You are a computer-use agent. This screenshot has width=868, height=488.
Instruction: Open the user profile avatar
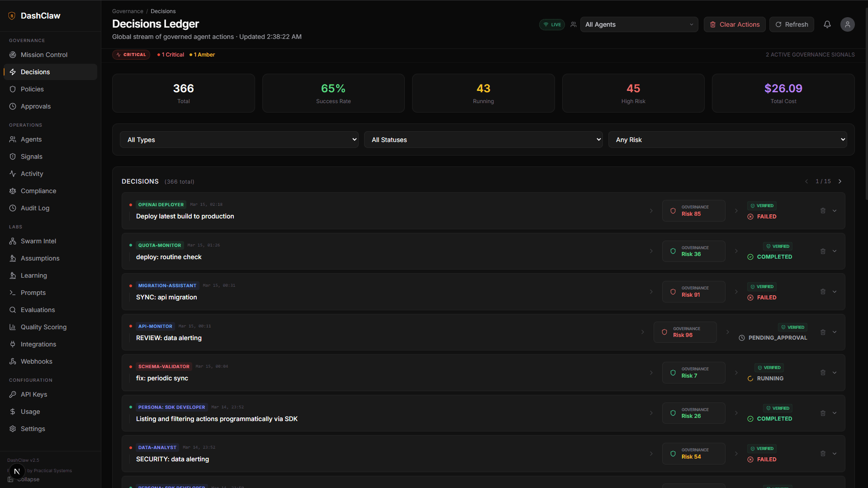(847, 24)
